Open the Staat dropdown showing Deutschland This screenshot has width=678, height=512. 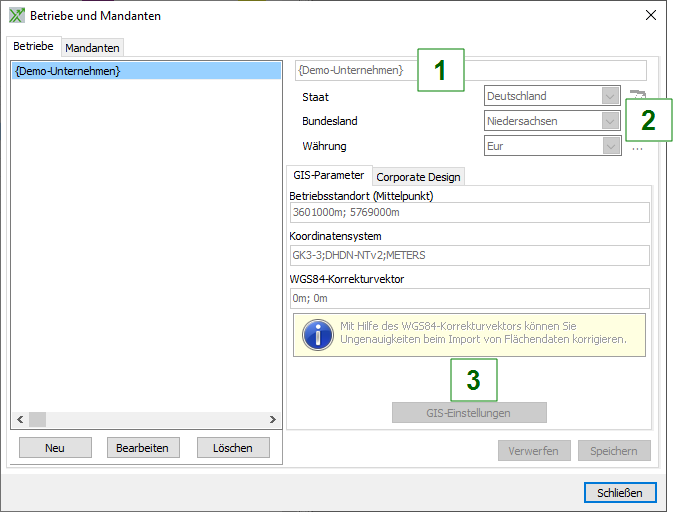(610, 97)
